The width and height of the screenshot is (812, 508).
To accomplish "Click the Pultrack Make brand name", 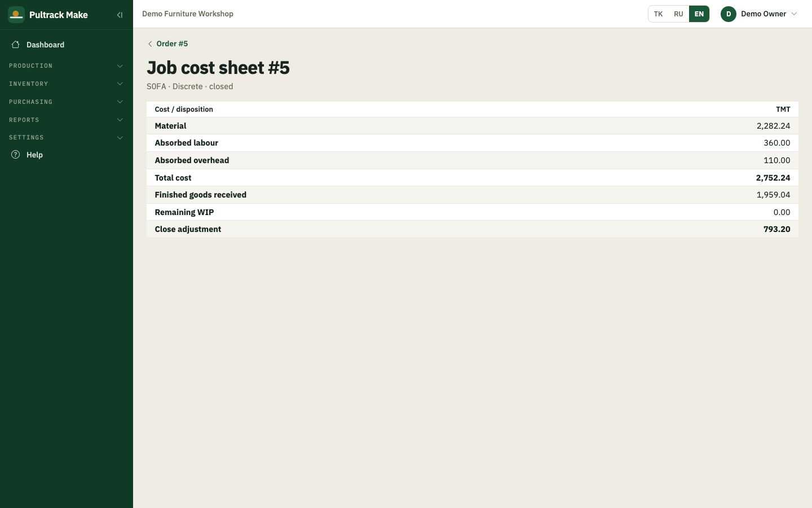I will (x=59, y=15).
